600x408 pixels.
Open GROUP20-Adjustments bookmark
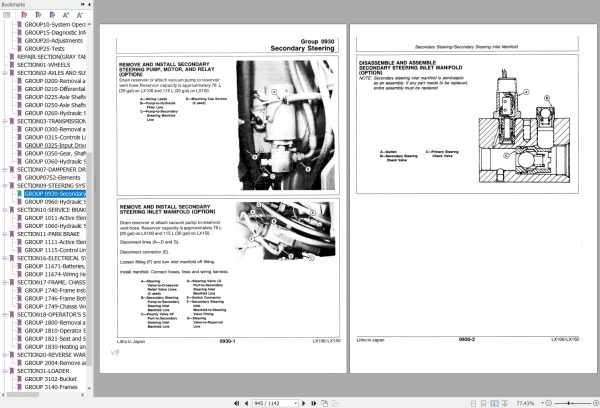(x=54, y=41)
